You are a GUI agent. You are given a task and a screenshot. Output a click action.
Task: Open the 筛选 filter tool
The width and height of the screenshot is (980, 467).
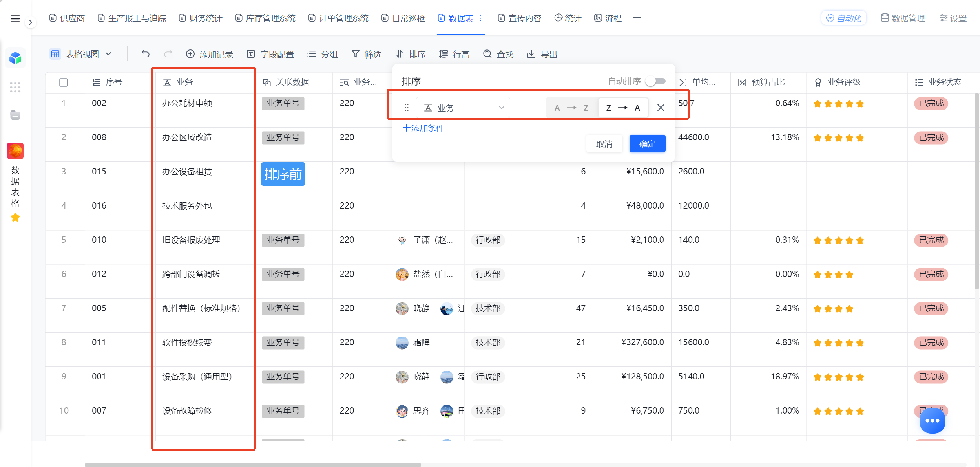367,54
